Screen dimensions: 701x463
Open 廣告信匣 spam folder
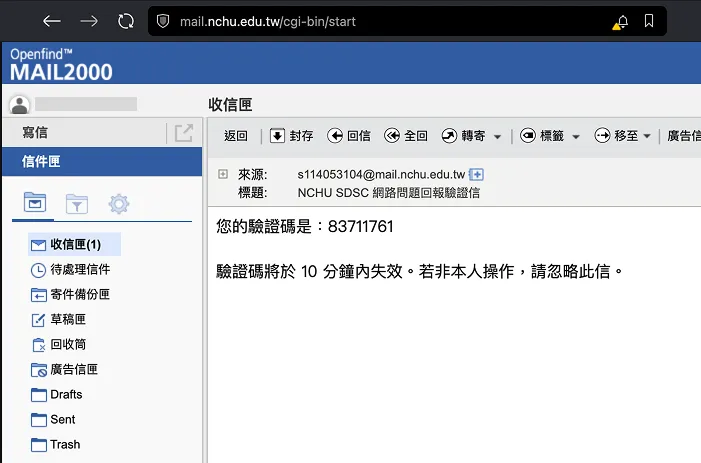click(x=64, y=370)
